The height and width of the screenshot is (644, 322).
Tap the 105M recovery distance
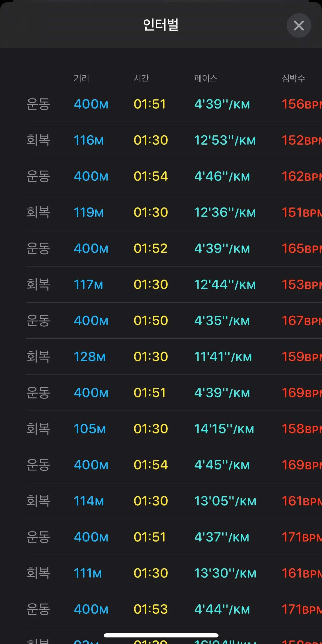point(90,429)
